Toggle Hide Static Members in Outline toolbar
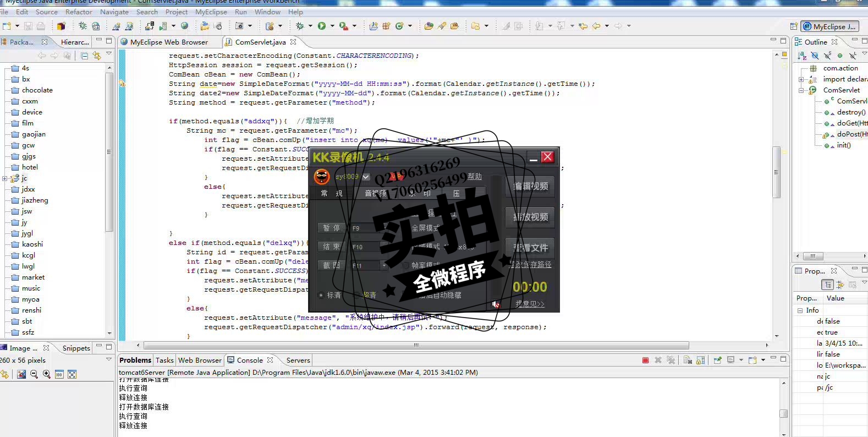Viewport: 868px width, 437px height. point(827,56)
